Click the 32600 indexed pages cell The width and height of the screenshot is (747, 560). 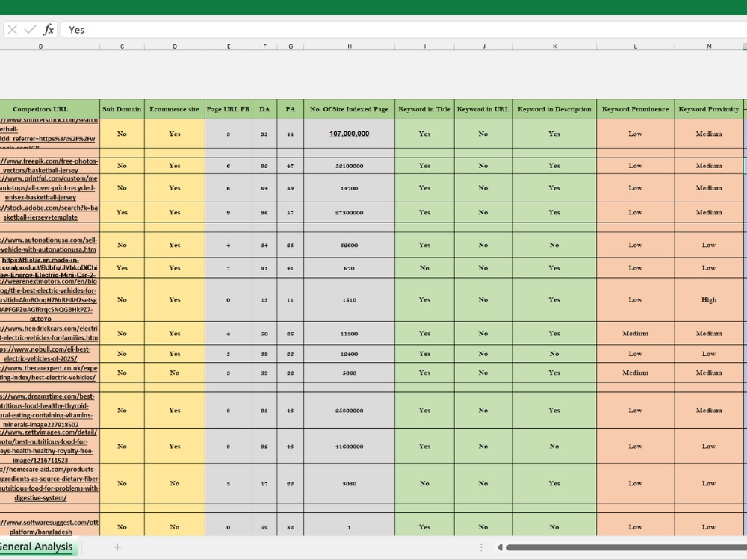(349, 245)
